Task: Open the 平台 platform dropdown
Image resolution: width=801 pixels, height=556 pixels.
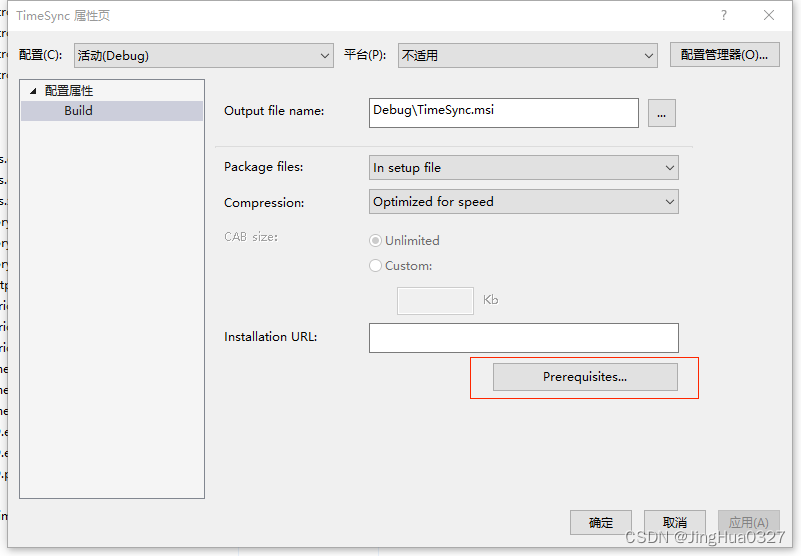Action: (527, 56)
